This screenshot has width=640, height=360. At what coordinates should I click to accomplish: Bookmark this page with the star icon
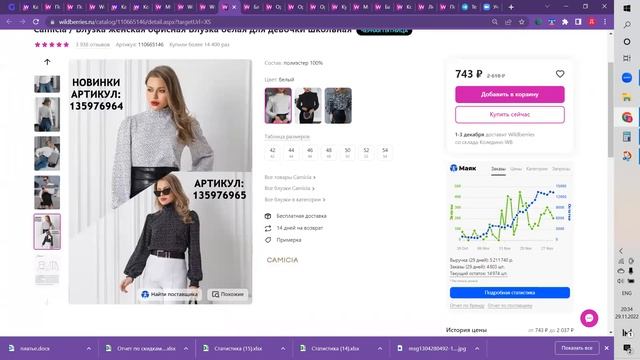point(522,22)
